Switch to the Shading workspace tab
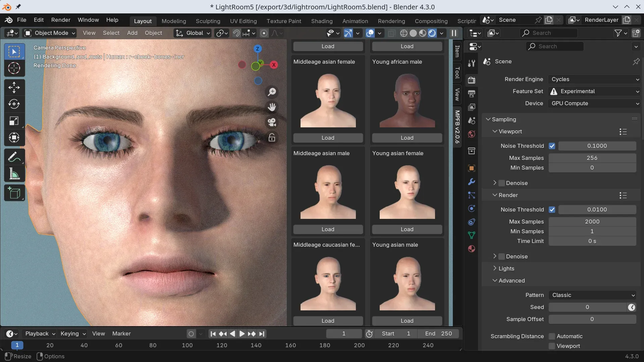This screenshot has width=644, height=362. point(322,20)
